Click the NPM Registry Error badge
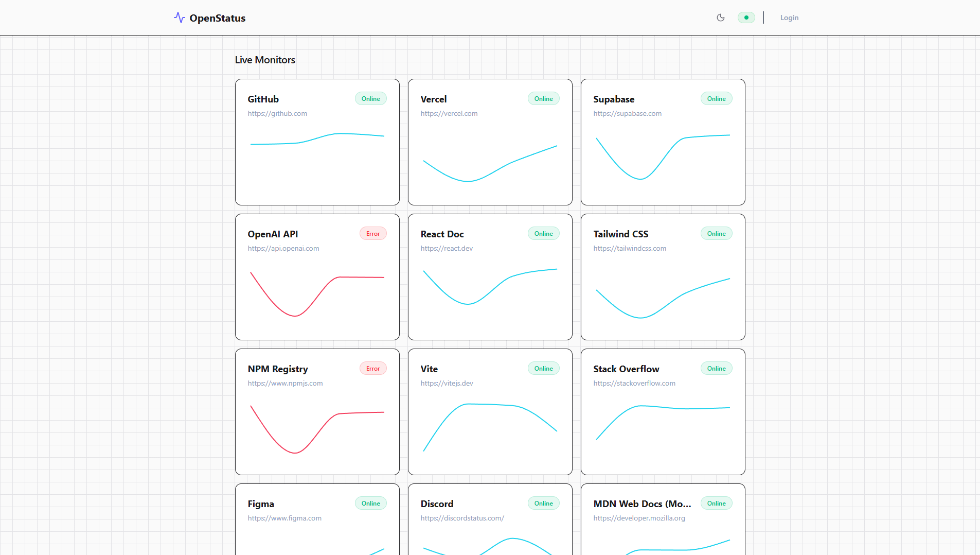Viewport: 980px width, 555px height. [373, 369]
